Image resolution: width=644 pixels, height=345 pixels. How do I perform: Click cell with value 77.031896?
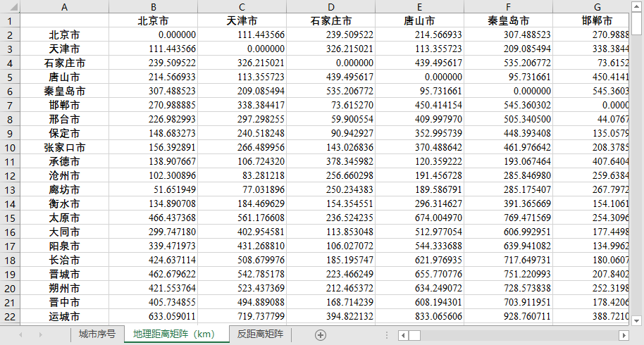(242, 190)
